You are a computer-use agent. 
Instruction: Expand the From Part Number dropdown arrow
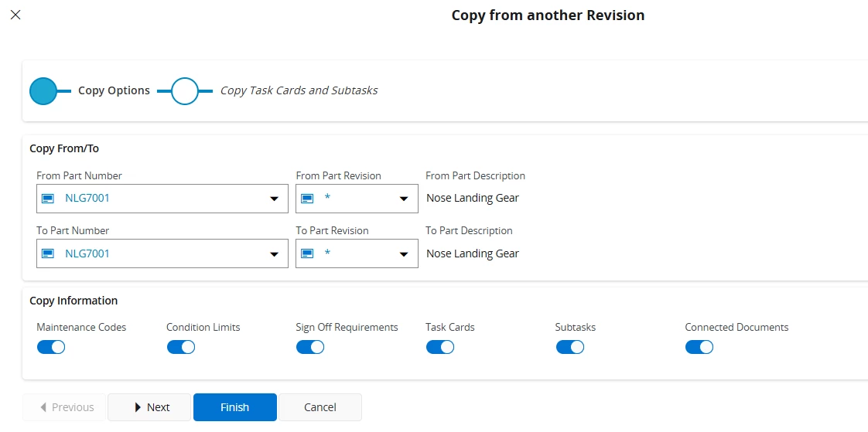click(274, 199)
